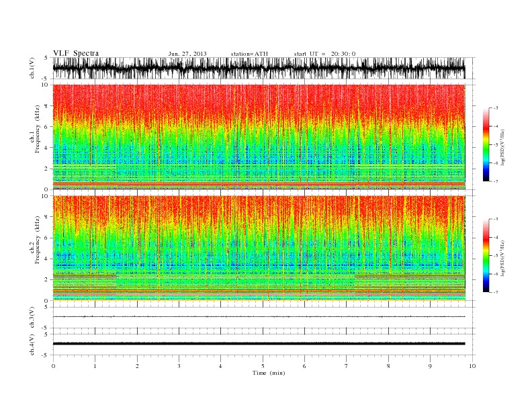This screenshot has width=532, height=411.
Task: Click the '3' tick on the time axis
Action: pos(179,366)
